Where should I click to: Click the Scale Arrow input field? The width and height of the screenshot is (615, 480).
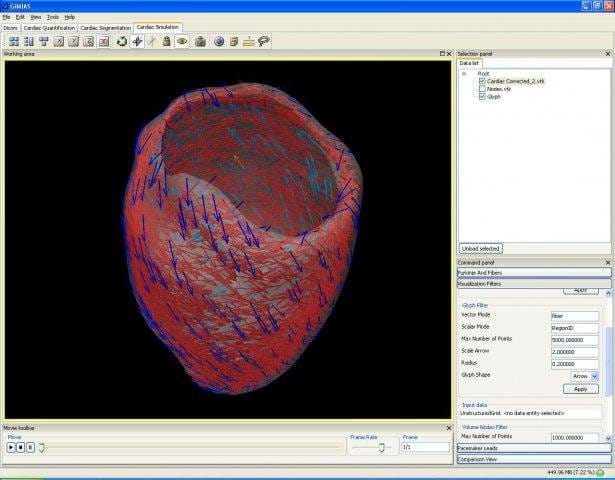(x=574, y=351)
